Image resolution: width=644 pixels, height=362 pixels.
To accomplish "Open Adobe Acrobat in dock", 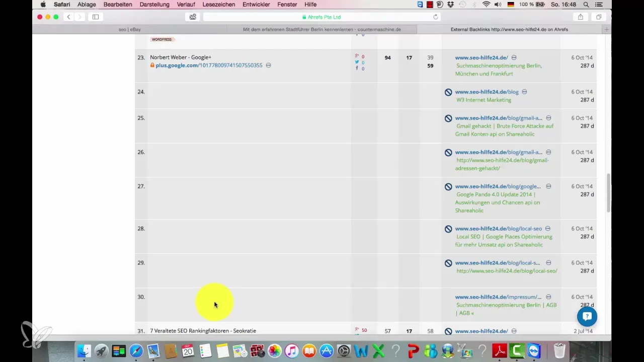I will click(500, 350).
